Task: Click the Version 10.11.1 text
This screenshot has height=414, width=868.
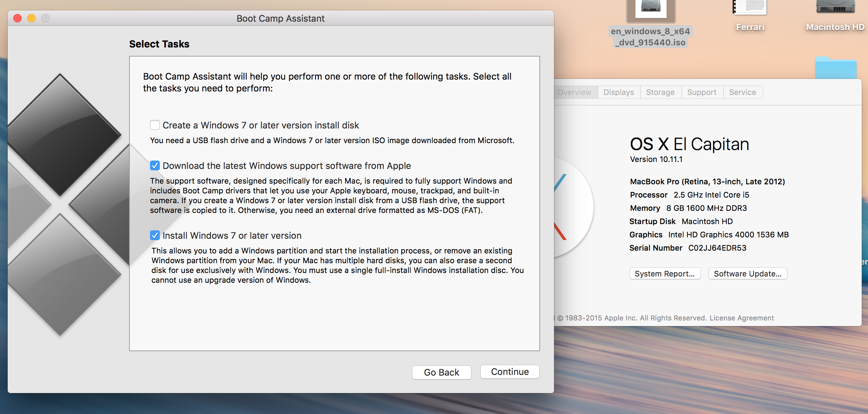Action: (656, 159)
